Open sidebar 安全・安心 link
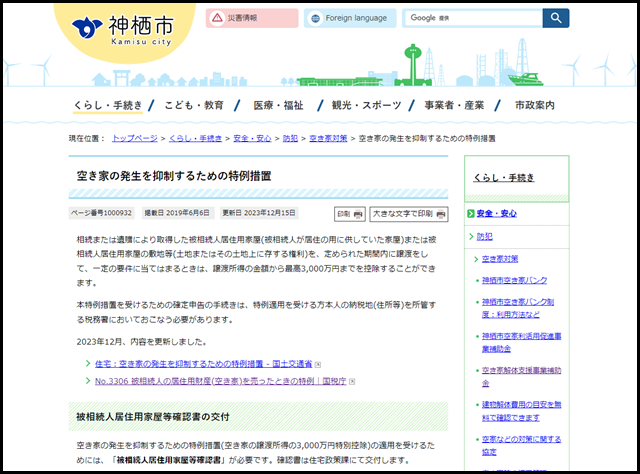640x474 pixels. (x=496, y=214)
